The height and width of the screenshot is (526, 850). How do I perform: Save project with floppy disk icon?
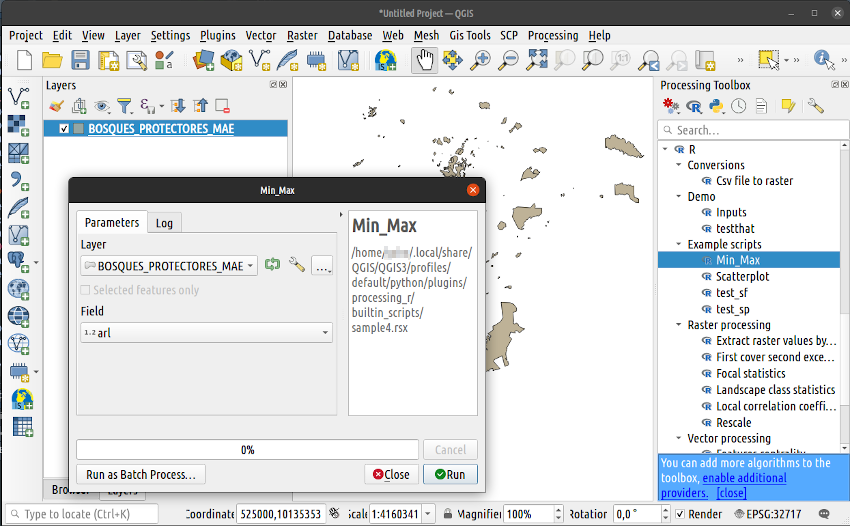[x=80, y=60]
